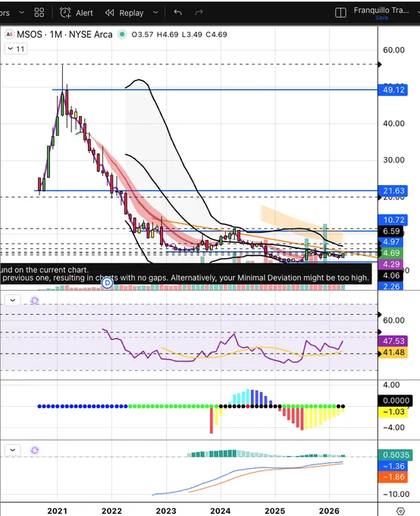
Task: Undo the last chart action
Action: [x=178, y=12]
